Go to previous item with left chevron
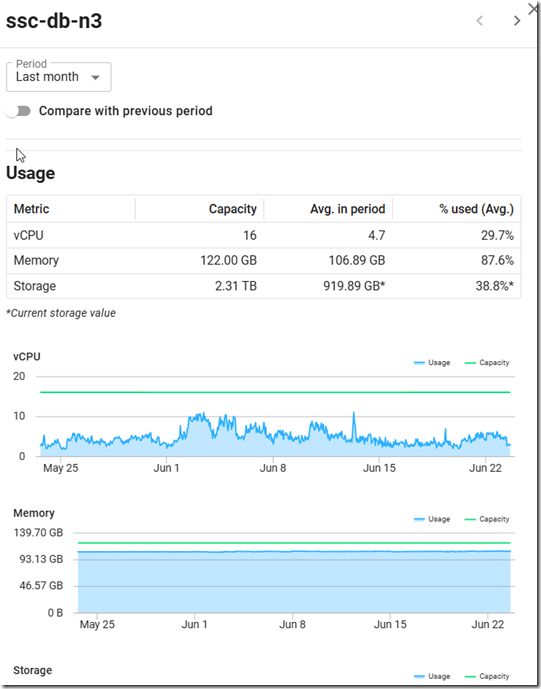Image resolution: width=541 pixels, height=689 pixels. (479, 21)
